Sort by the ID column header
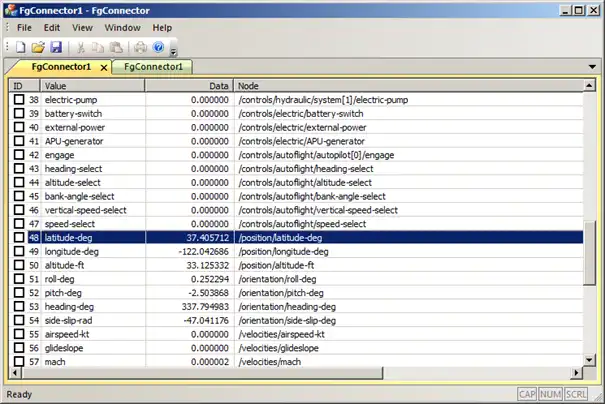 click(24, 86)
